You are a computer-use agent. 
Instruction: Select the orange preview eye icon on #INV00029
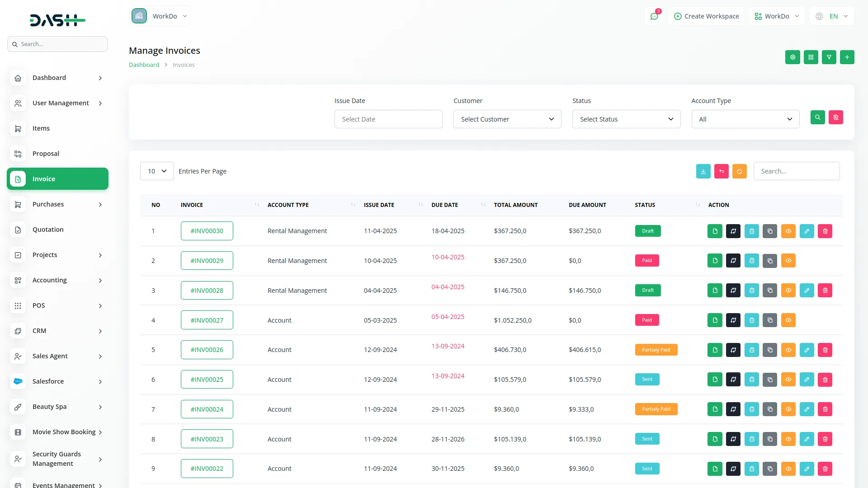coord(788,261)
